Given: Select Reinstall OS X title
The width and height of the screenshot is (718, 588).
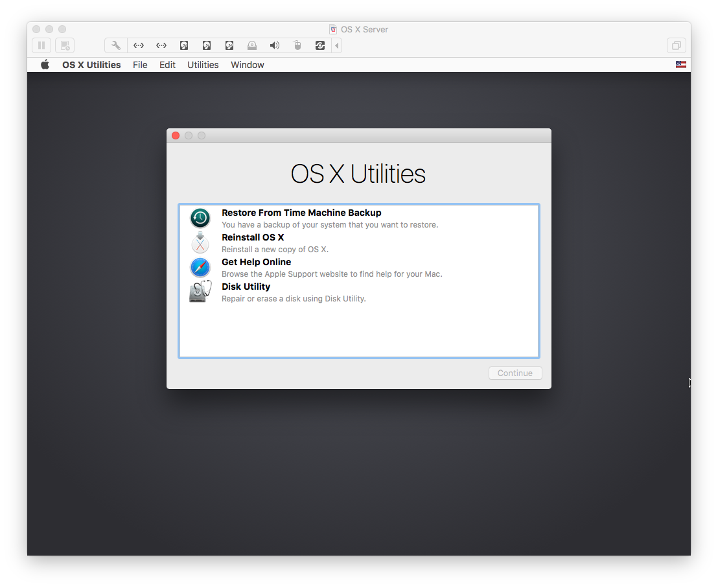Looking at the screenshot, I should [253, 237].
